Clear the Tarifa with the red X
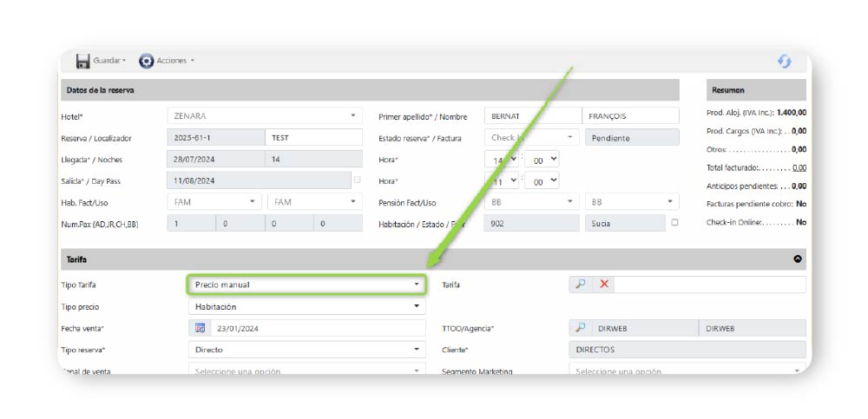This screenshot has height=419, width=868. [x=604, y=285]
